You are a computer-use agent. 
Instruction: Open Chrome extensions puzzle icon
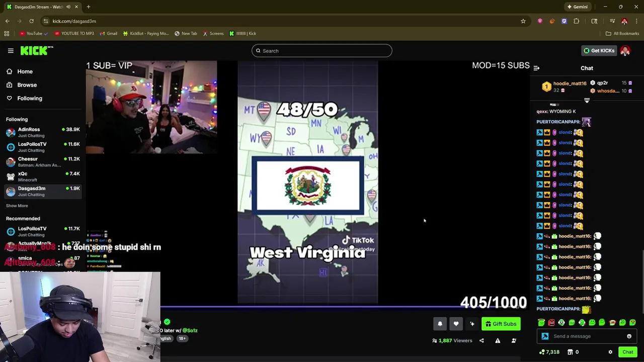(577, 21)
